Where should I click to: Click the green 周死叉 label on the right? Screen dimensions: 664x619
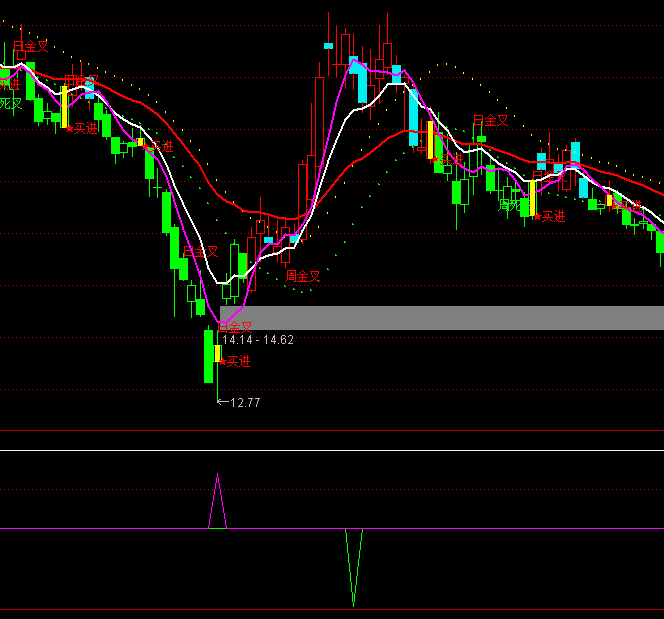point(511,205)
